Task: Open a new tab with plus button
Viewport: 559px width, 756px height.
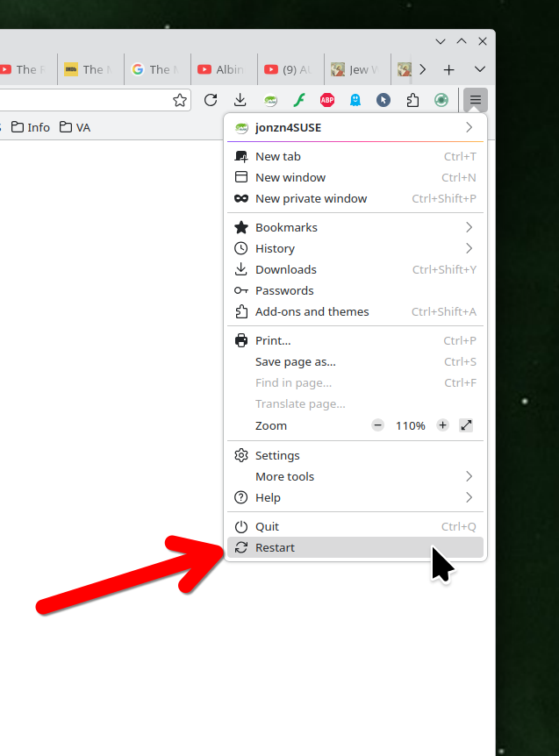Action: pyautogui.click(x=449, y=70)
